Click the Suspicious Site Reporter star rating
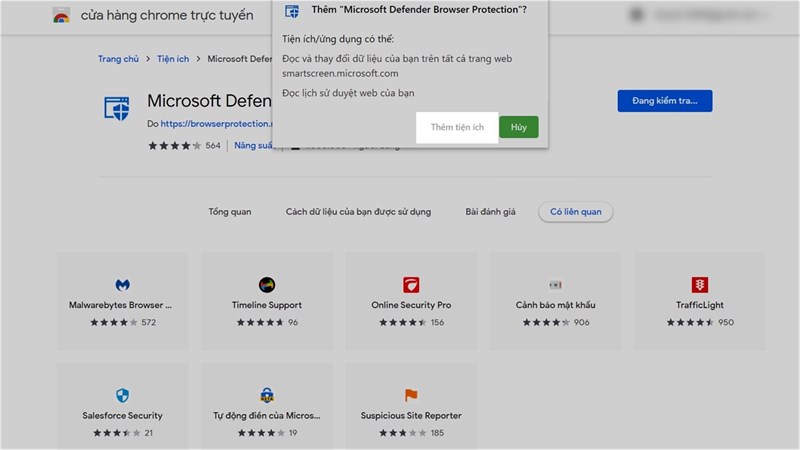Image resolution: width=800 pixels, height=450 pixels. click(x=403, y=433)
